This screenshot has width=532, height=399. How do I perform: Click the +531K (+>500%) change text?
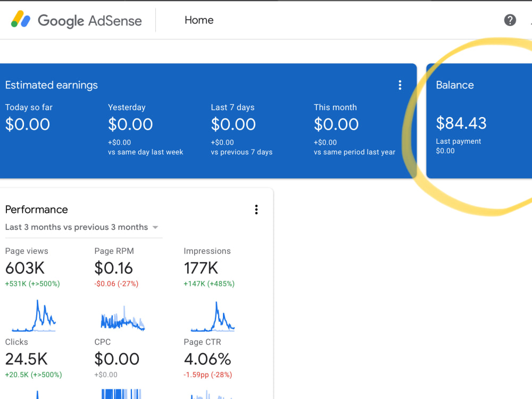32,284
